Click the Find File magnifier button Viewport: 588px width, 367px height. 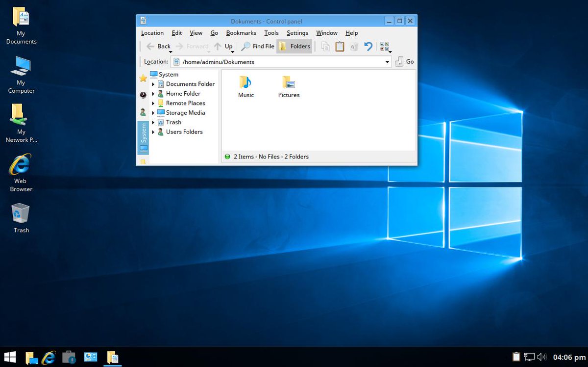pyautogui.click(x=258, y=46)
